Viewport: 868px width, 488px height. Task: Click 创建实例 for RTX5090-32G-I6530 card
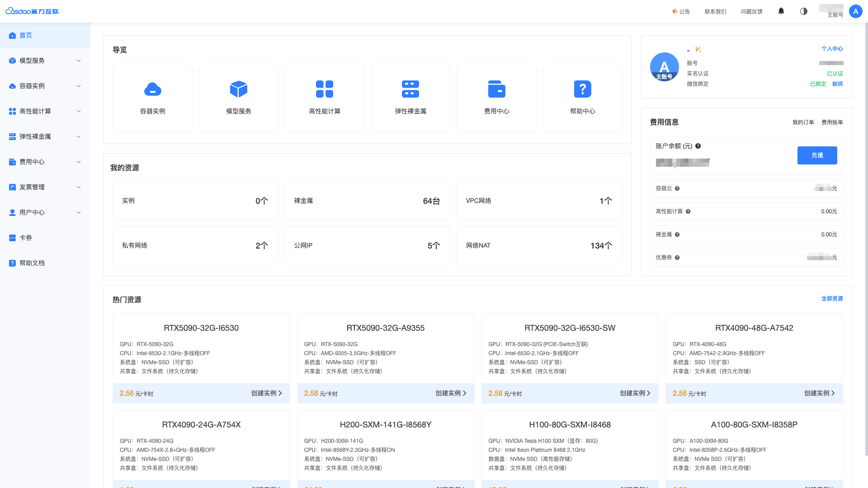coord(267,393)
